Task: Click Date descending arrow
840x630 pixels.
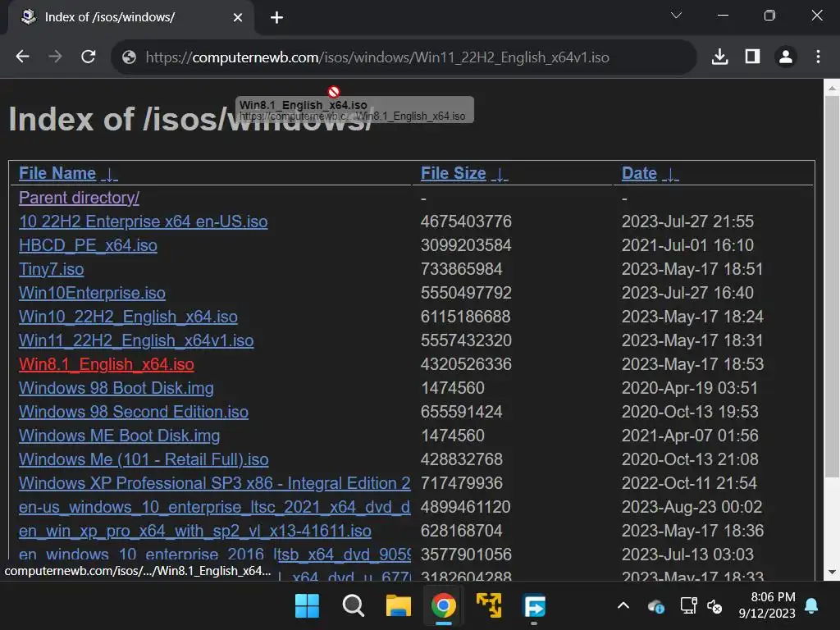Action: pos(670,174)
